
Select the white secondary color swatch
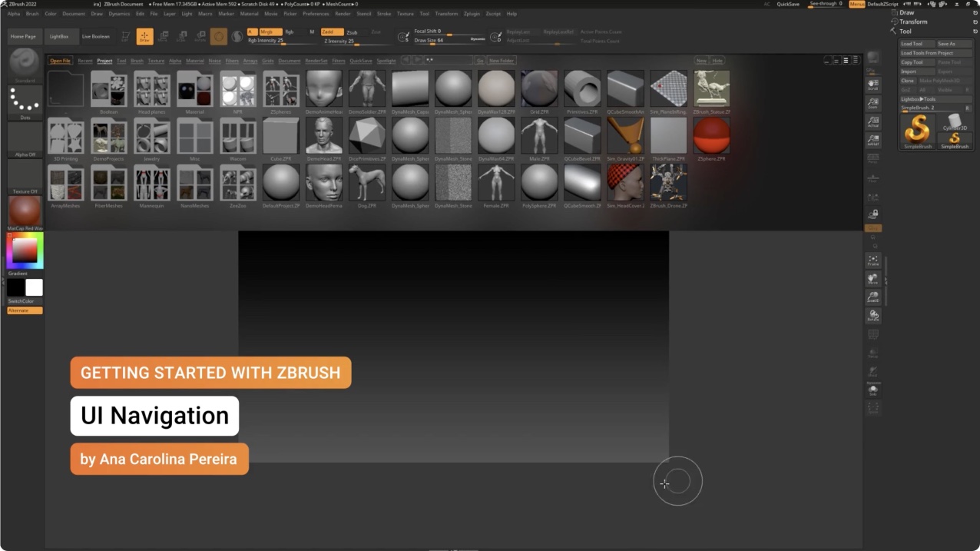coord(35,287)
